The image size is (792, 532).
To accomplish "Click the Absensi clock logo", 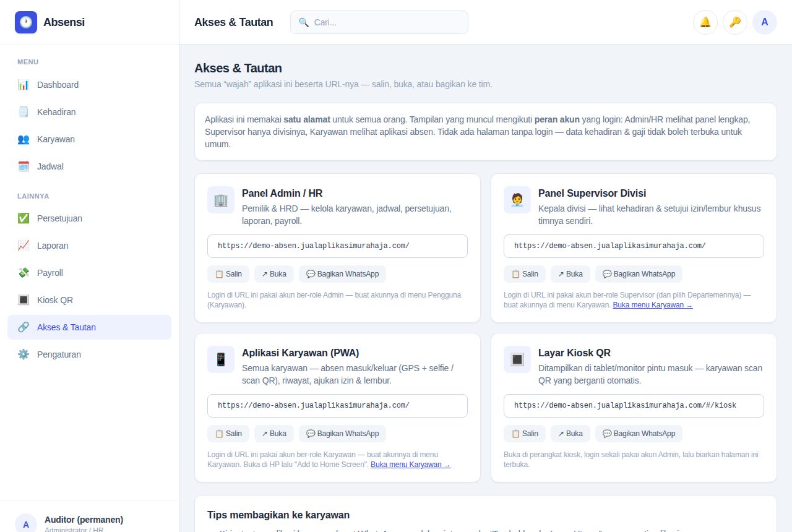I will pos(26,22).
